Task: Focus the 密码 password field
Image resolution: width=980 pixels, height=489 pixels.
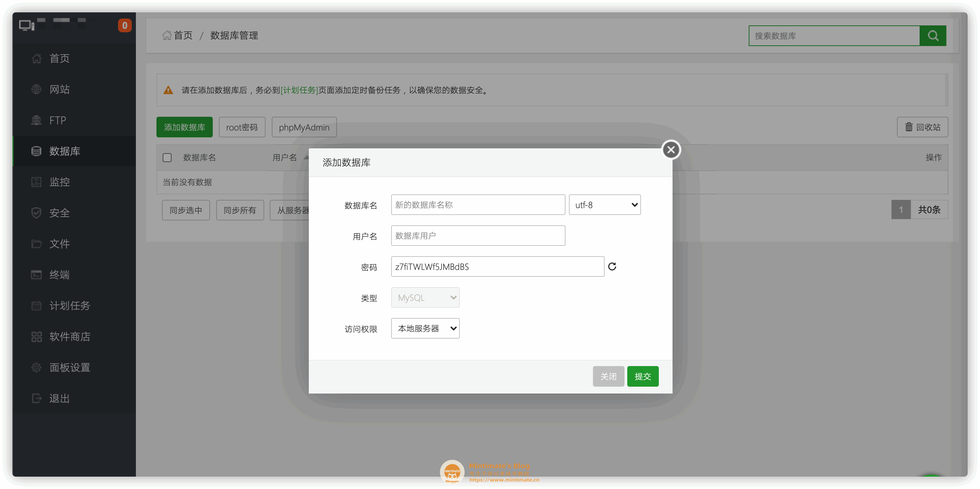Action: click(x=497, y=266)
